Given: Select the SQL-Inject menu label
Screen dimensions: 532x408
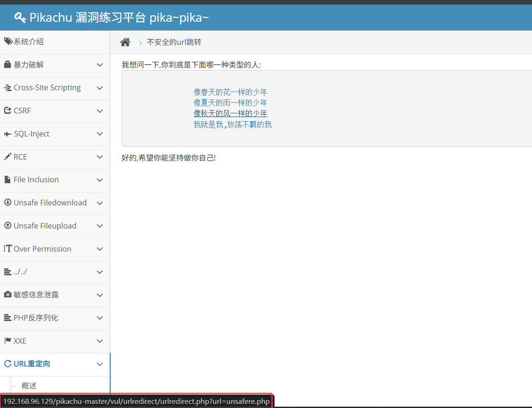Looking at the screenshot, I should (31, 134).
